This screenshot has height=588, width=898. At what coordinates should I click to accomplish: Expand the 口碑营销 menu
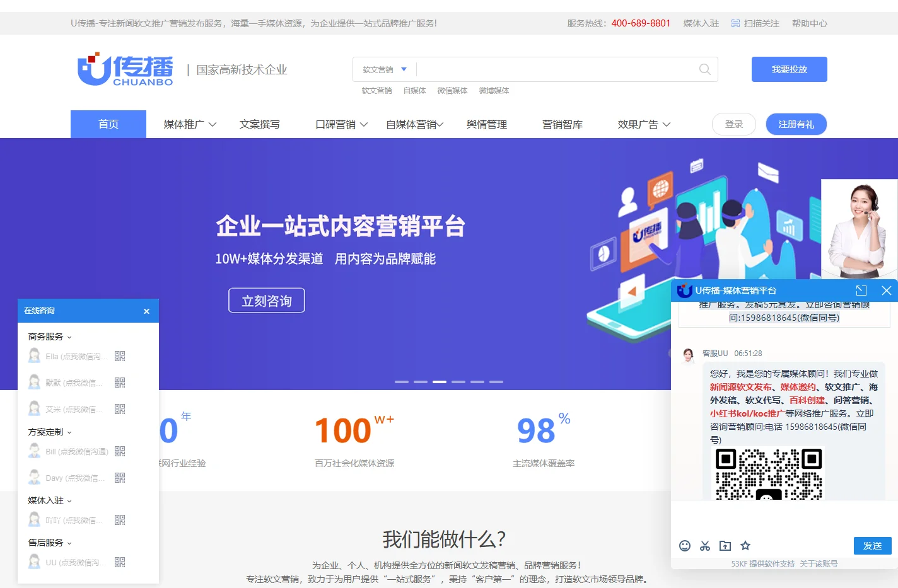click(x=342, y=125)
